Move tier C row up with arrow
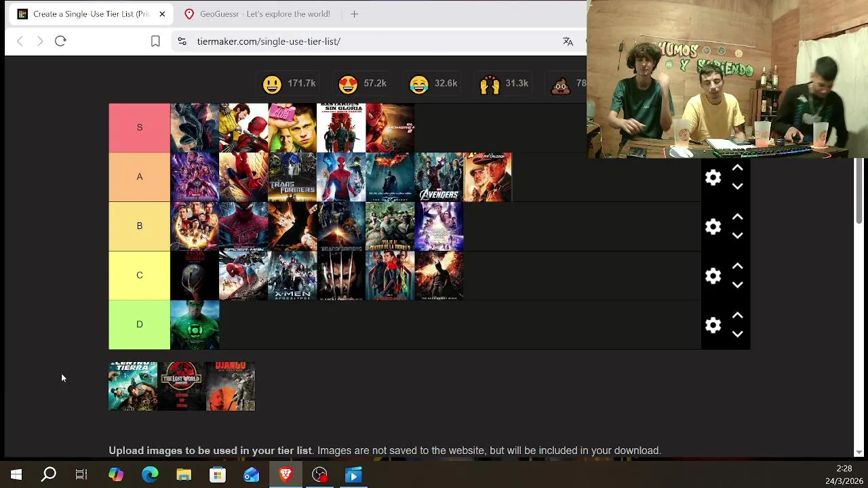868x488 pixels. [x=738, y=266]
